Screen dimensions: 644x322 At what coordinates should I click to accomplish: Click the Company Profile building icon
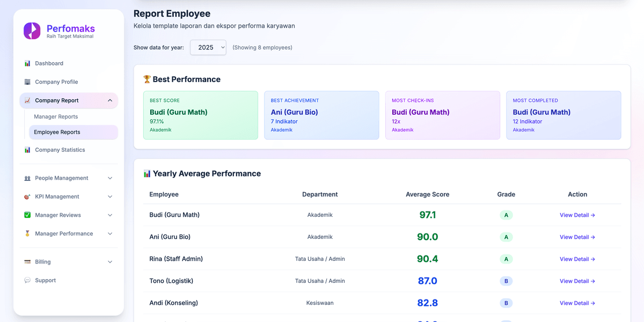pos(27,82)
